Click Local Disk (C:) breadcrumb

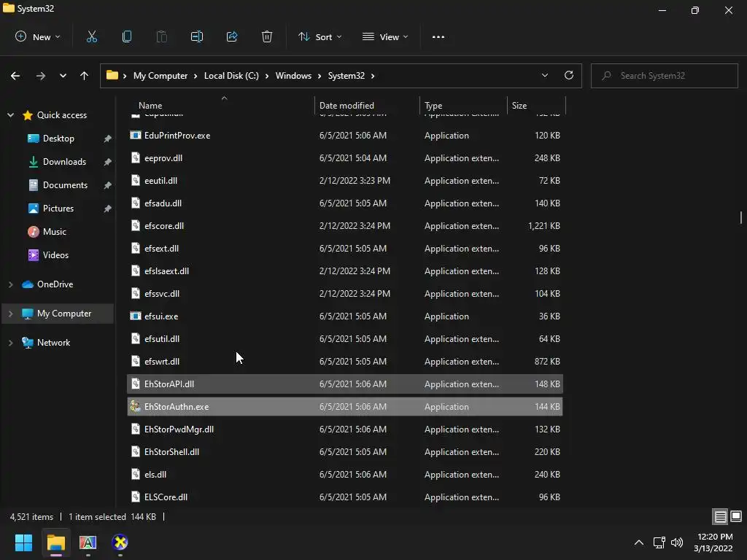pos(231,76)
